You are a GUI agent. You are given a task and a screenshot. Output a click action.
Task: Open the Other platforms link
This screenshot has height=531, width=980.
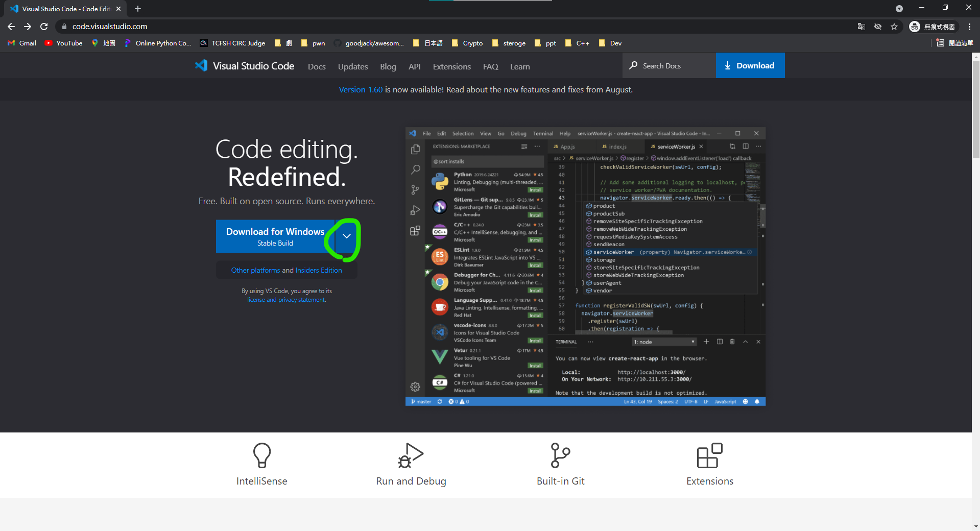tap(255, 271)
